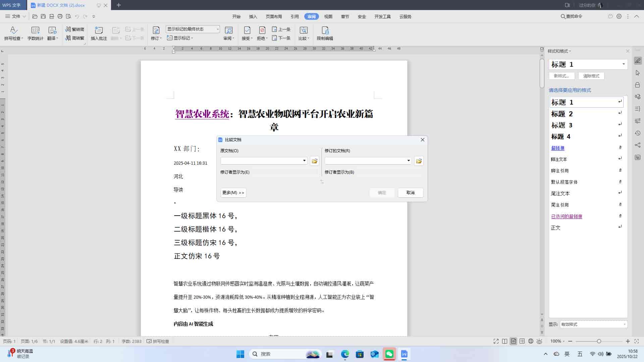Switch to outline view in status bar
This screenshot has width=644, height=362.
coord(522,341)
